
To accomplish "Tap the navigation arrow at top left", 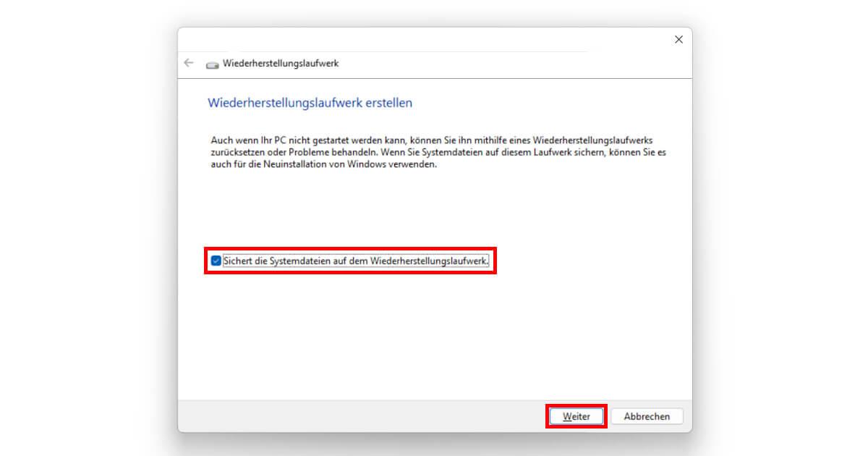I will point(188,63).
